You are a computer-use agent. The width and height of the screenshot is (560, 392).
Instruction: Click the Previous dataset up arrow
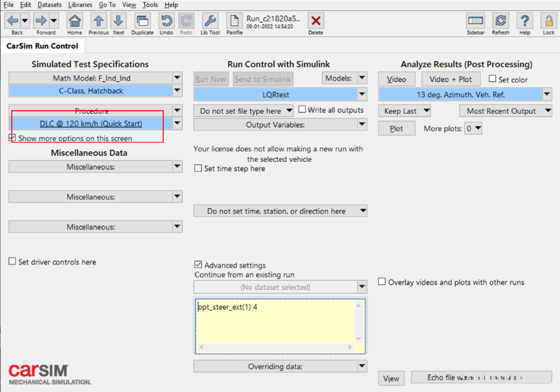(99, 21)
